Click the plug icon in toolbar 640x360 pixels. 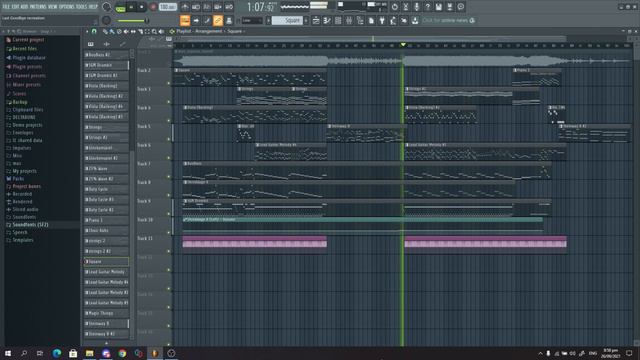coord(382,20)
